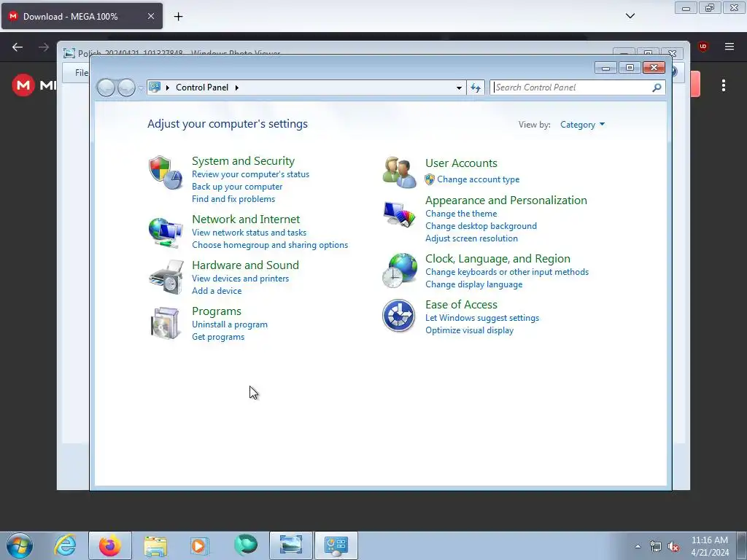Click in the Search Control Panel field
Screen dimensions: 747x560
pos(572,87)
